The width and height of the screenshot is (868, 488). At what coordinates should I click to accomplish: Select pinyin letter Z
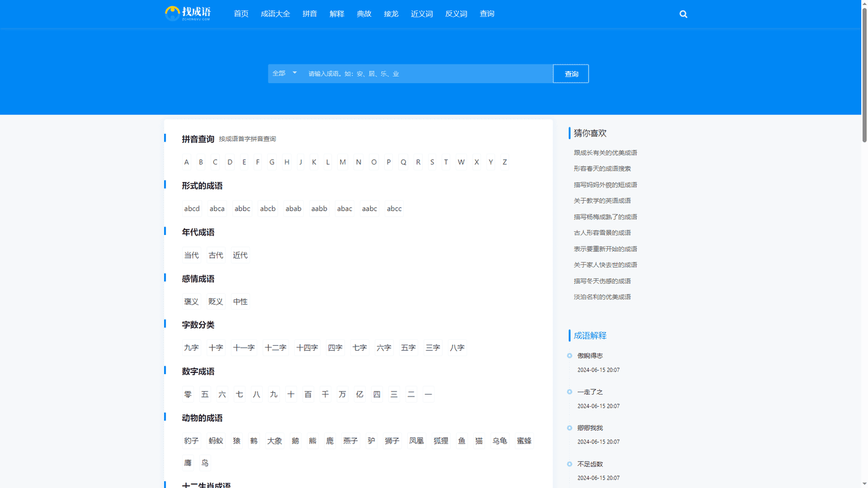click(x=505, y=162)
